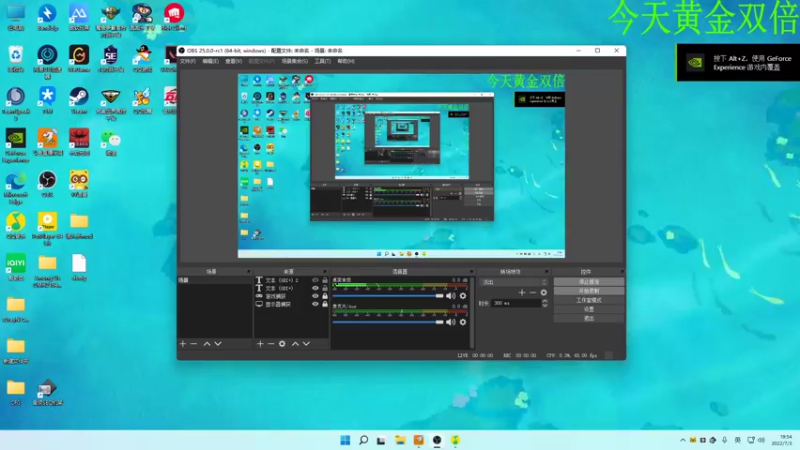Add a new scene with the Scenes plus icon
The width and height of the screenshot is (800, 450).
[183, 344]
